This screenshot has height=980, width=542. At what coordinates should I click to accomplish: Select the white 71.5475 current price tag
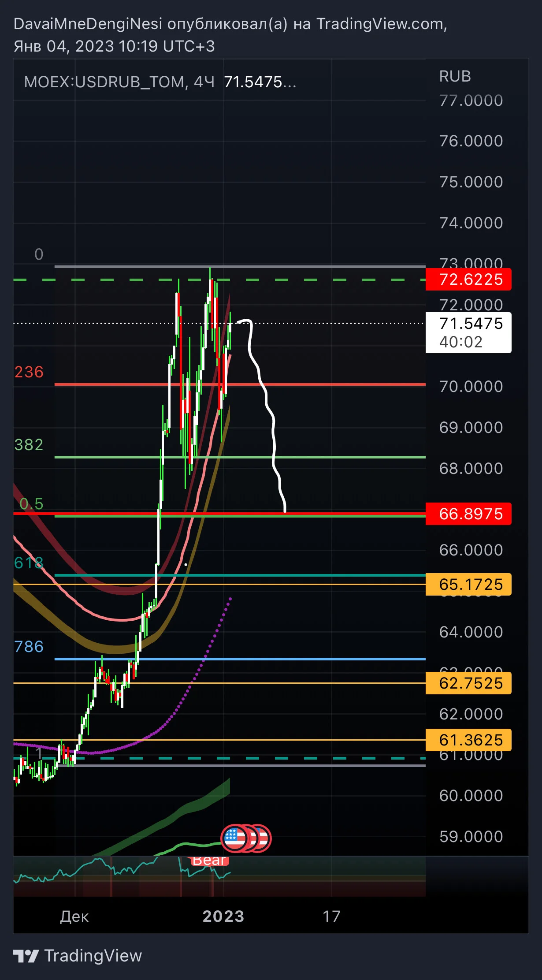click(468, 332)
